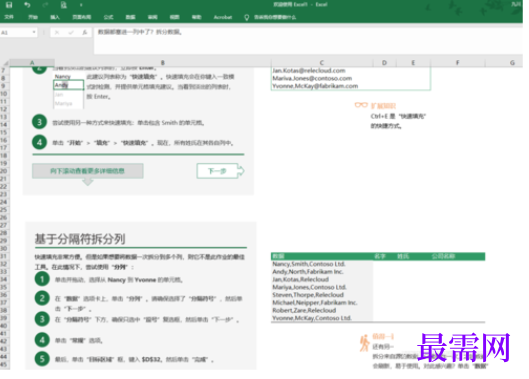Click the Insert Function fx icon

[x=85, y=32]
